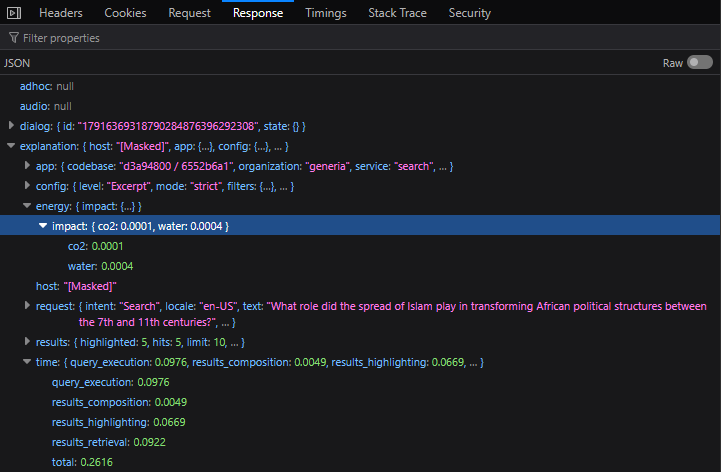The image size is (721, 472).
Task: Click the "generia" organization value
Action: (x=327, y=166)
